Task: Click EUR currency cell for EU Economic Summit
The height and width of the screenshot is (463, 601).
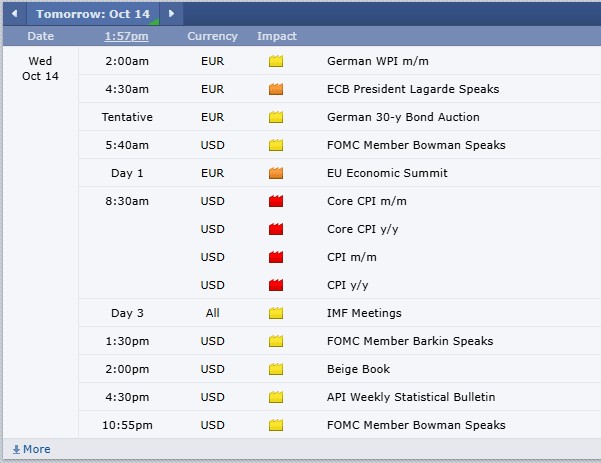Action: (x=212, y=173)
